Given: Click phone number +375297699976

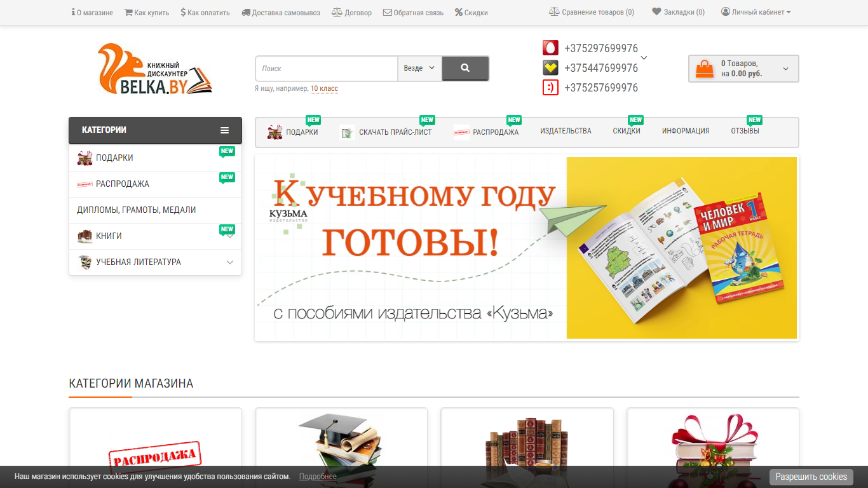Looking at the screenshot, I should [x=601, y=48].
